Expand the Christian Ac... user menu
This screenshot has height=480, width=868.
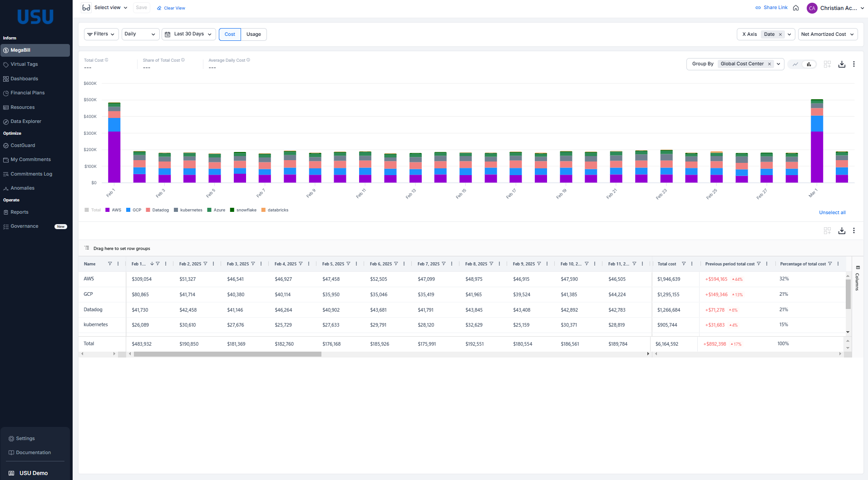[842, 8]
